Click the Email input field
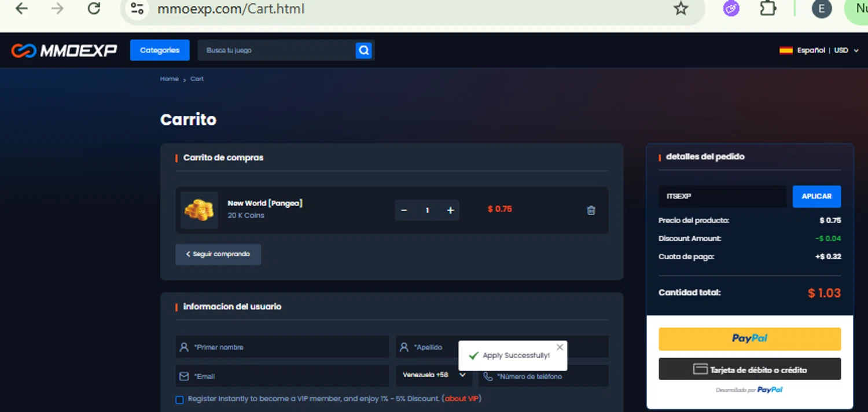This screenshot has width=868, height=412. click(x=282, y=376)
